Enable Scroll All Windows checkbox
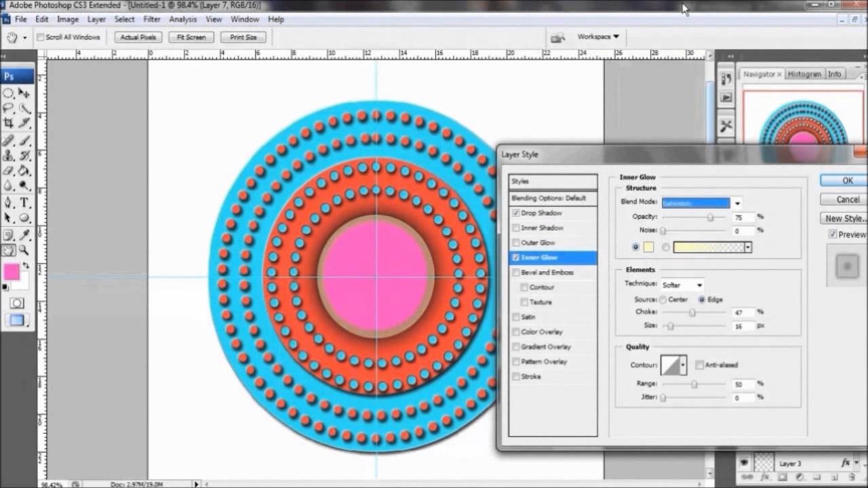The image size is (868, 488). pyautogui.click(x=41, y=37)
